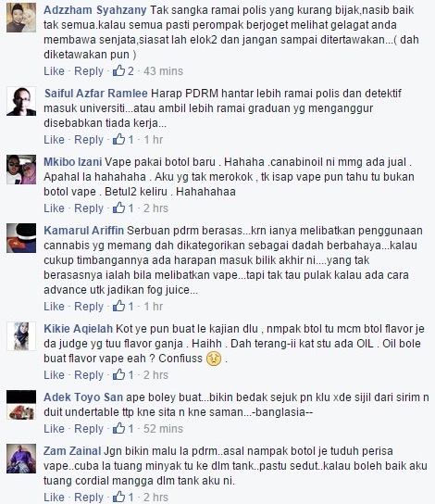Open Kikie Aqielah's profile name link
Viewport: 435px width, 504px height.
pyautogui.click(x=79, y=329)
